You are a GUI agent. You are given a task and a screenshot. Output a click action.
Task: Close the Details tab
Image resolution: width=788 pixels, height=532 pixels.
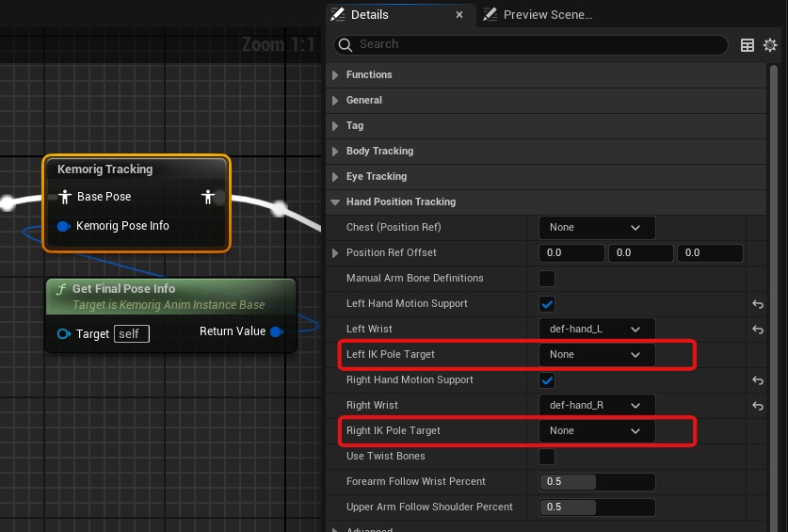tap(459, 15)
